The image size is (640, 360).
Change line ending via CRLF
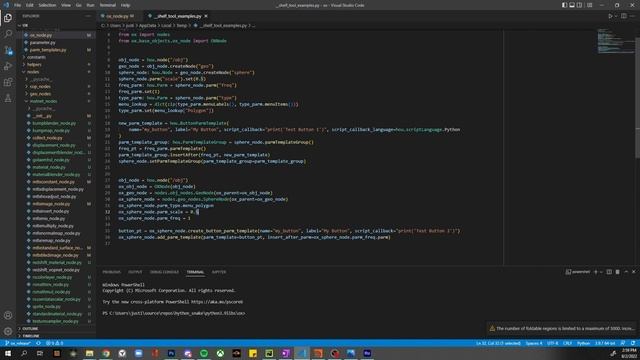pyautogui.click(x=567, y=343)
